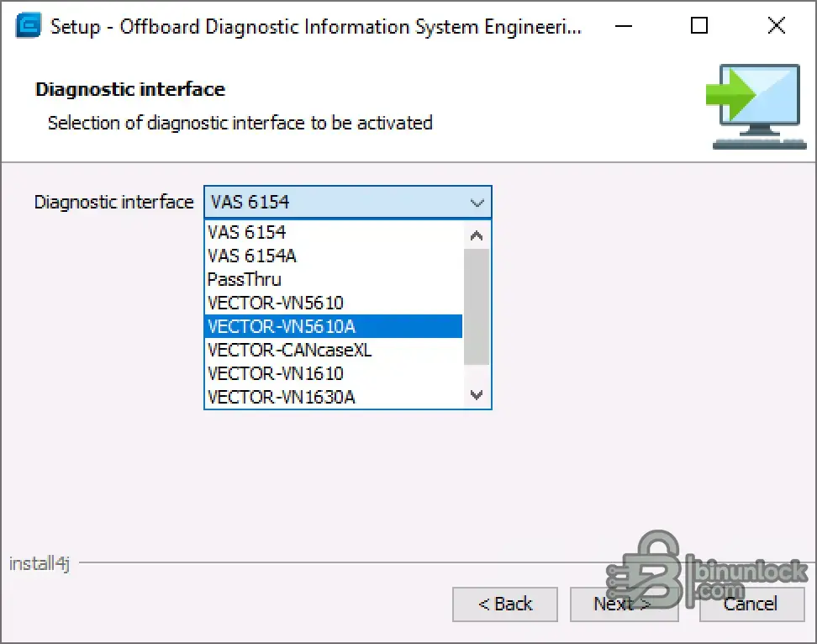Click the list scrollbar up arrow
This screenshot has height=644, width=817.
[x=477, y=235]
